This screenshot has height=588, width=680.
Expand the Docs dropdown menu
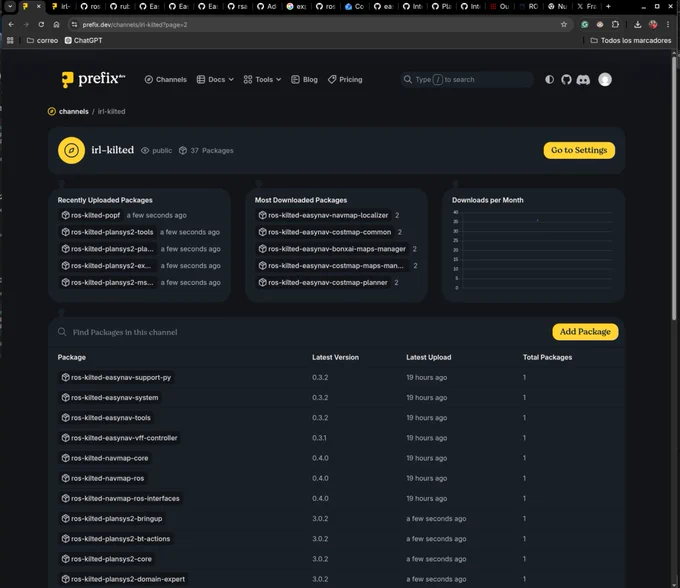tap(215, 79)
